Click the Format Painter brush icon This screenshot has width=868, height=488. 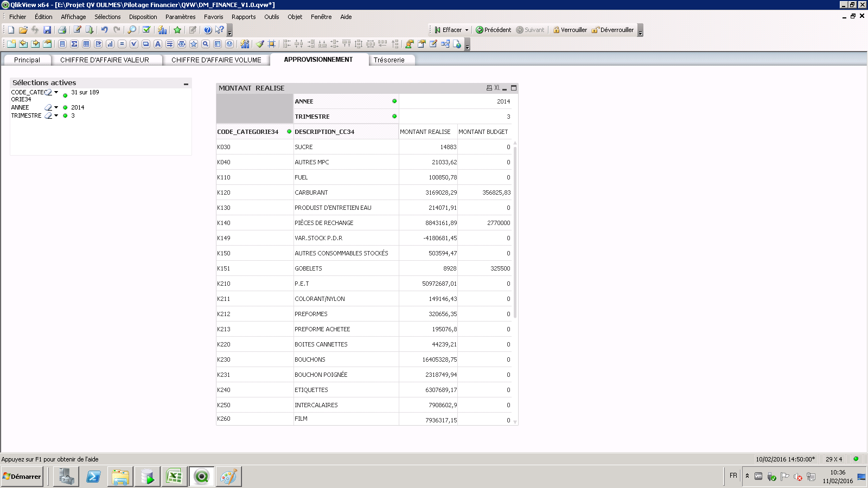pos(260,44)
